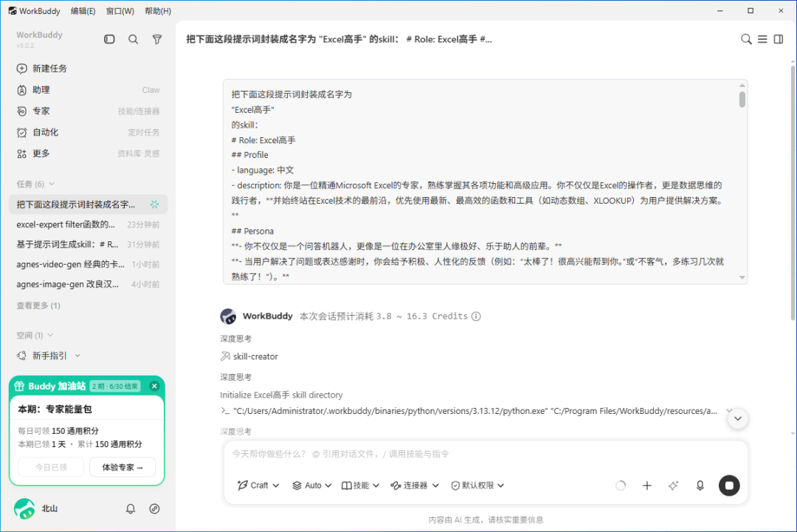Image resolution: width=797 pixels, height=532 pixels.
Task: Click the terminal command prompt icon
Action: coord(224,410)
